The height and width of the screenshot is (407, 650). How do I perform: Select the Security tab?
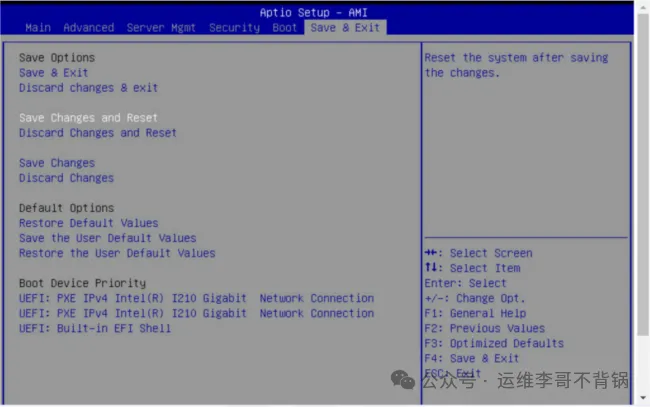[x=234, y=28]
